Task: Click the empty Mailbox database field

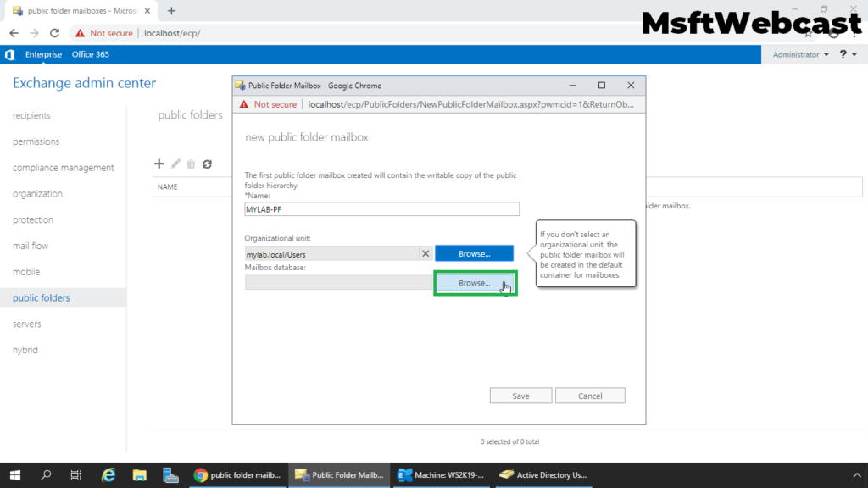Action: (x=339, y=283)
